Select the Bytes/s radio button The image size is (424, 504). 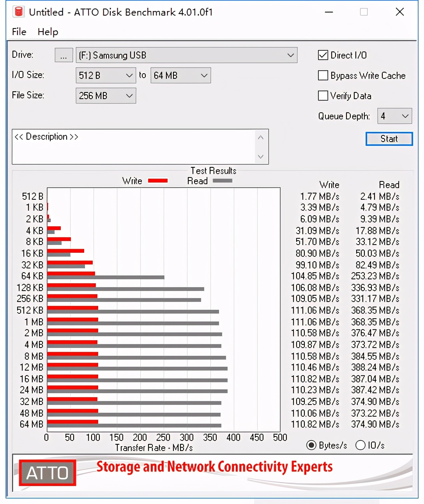pyautogui.click(x=311, y=445)
